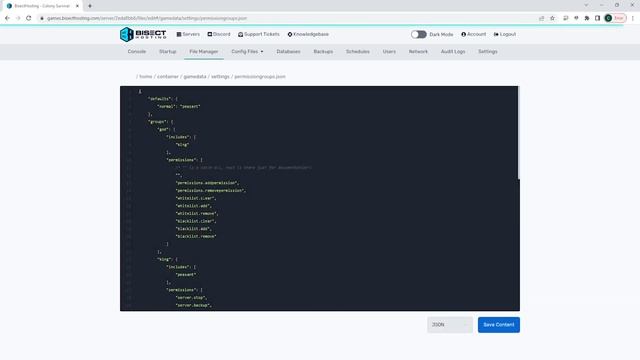Go to home in breadcrumb path
Screen dimensions: 640x360
tap(146, 77)
